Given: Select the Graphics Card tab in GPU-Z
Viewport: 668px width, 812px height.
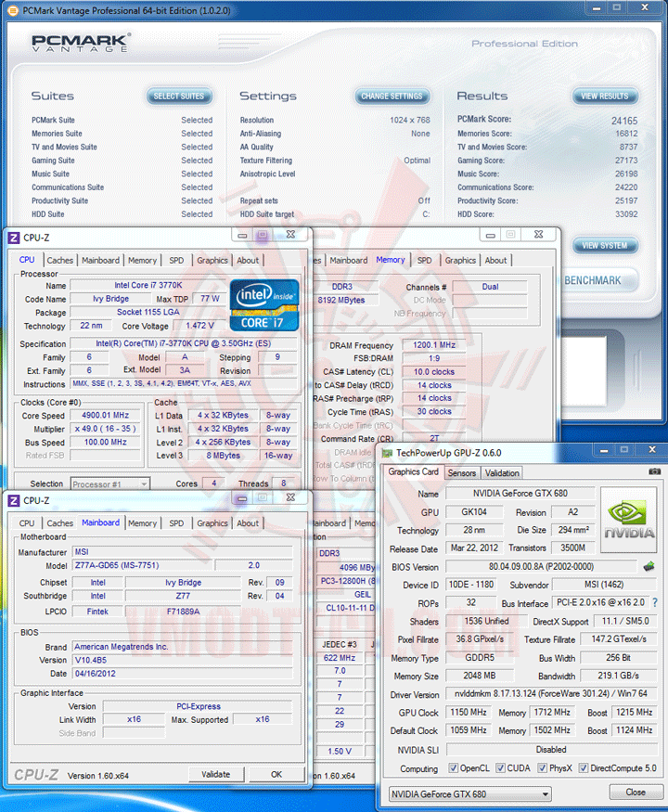Looking at the screenshot, I should click(413, 471).
